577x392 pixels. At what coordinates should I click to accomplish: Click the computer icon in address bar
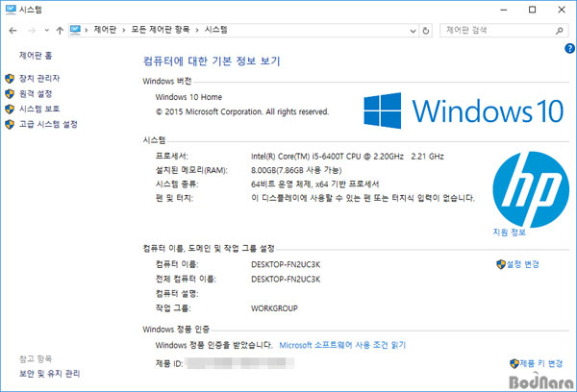pos(75,30)
